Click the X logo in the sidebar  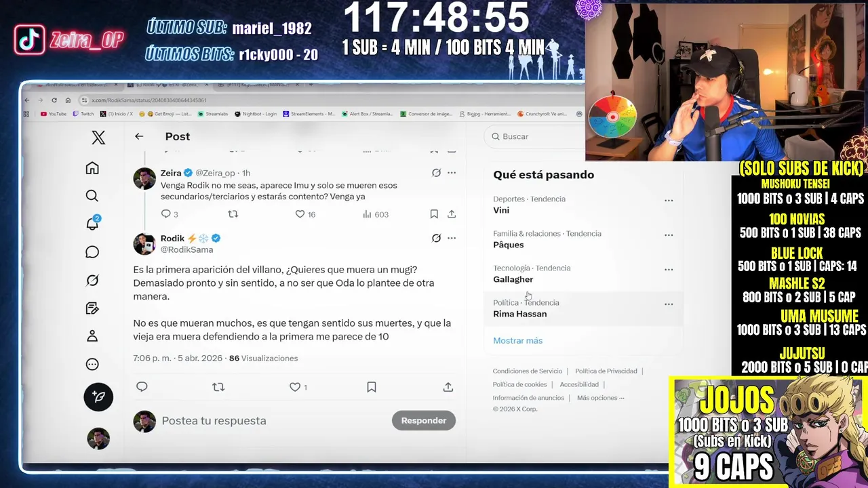click(98, 138)
